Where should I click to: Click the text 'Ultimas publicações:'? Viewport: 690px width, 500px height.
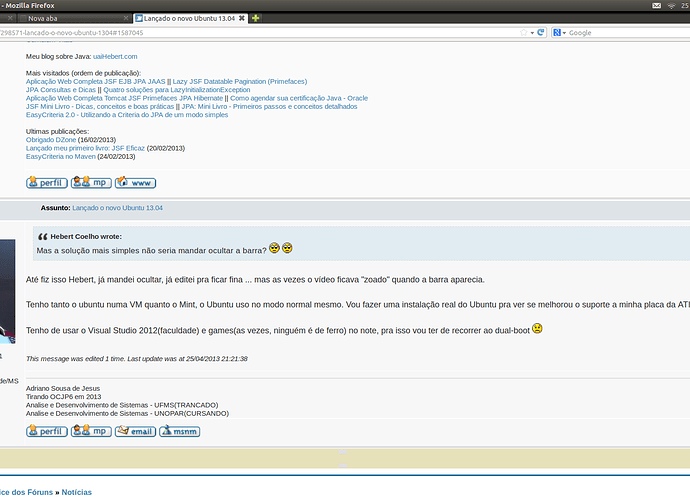point(57,131)
